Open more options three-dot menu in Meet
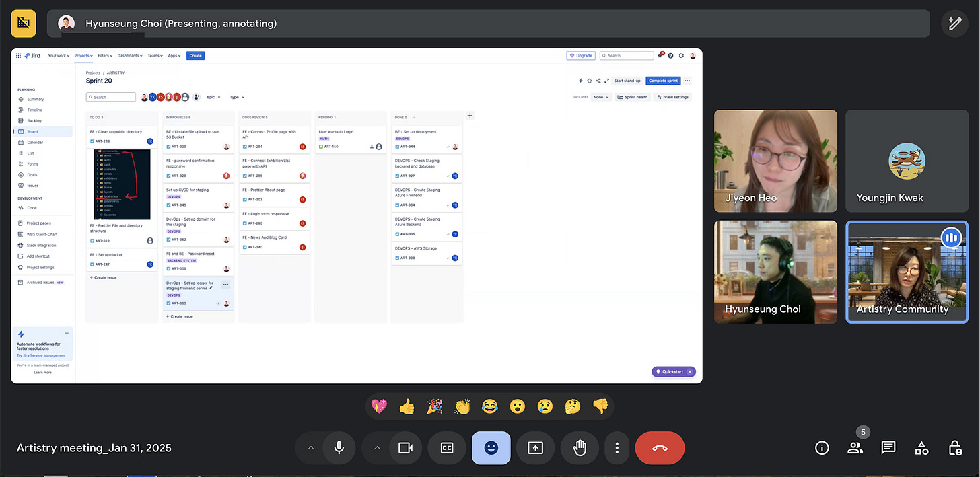The width and height of the screenshot is (980, 477). coord(617,448)
